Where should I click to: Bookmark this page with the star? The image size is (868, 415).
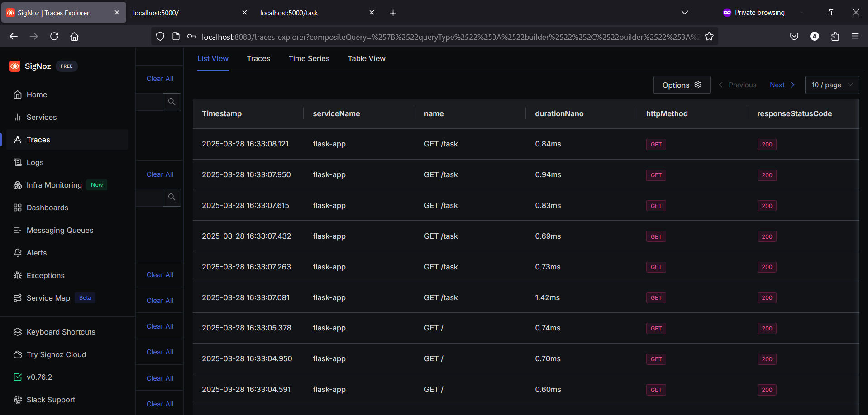coord(709,37)
